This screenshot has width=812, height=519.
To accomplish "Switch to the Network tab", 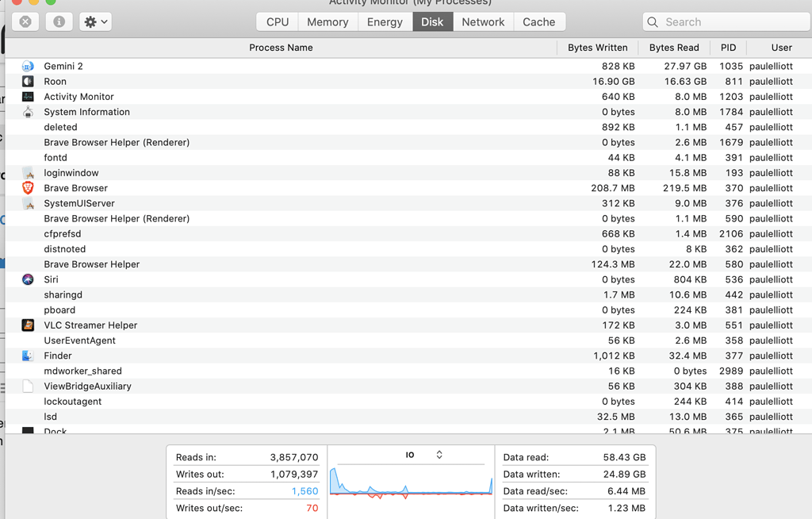I will click(483, 21).
